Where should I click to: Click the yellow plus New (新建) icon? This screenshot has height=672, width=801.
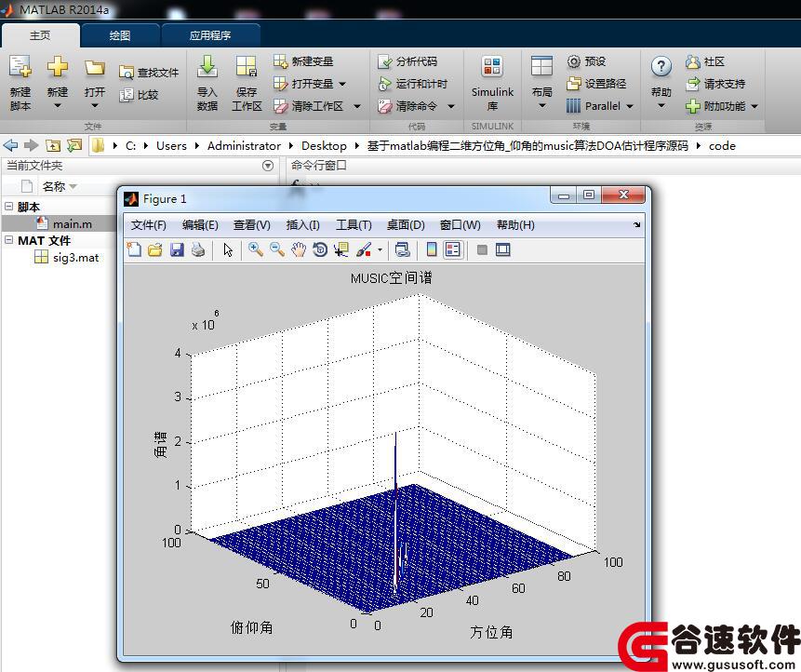[58, 67]
